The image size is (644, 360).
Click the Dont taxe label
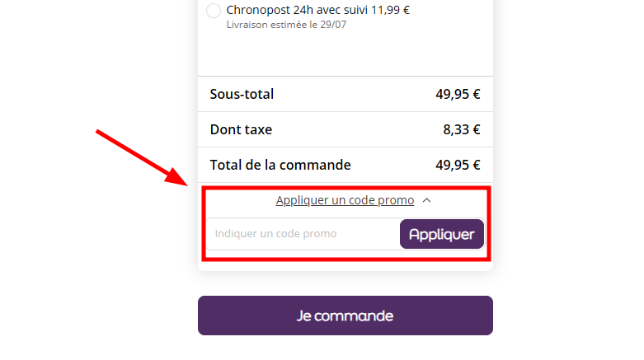[241, 129]
